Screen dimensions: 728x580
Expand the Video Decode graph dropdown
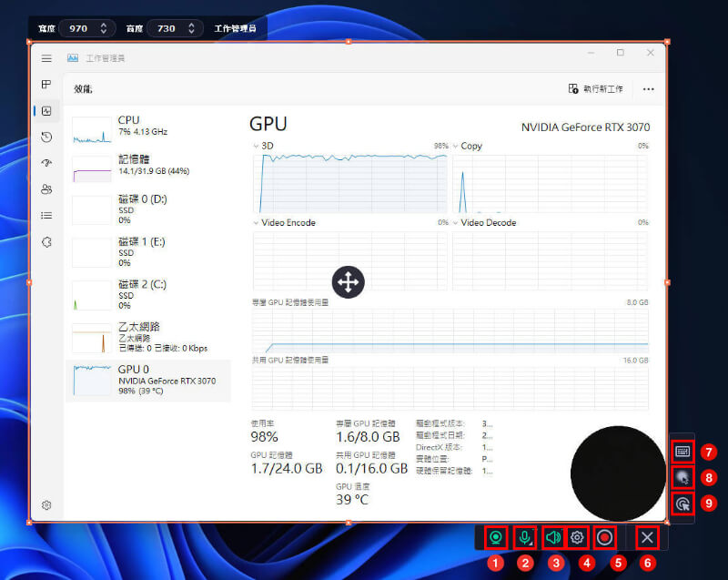coord(455,223)
